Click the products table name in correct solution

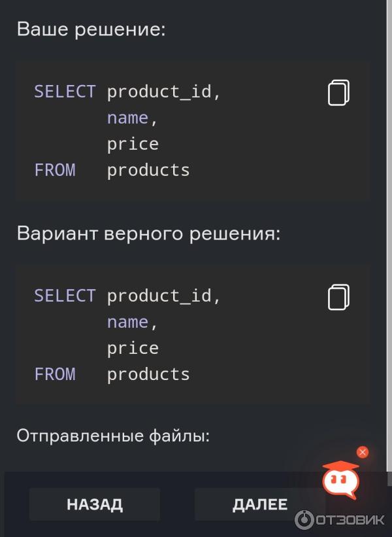[x=148, y=373]
